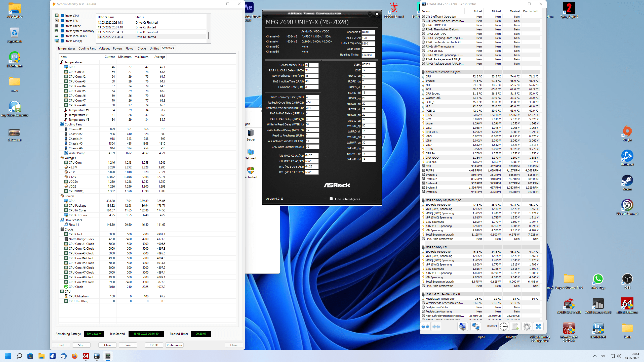Viewport: 644px width, 362px height.
Task: Click CAS# Latency (tCL) input field
Action: click(312, 65)
